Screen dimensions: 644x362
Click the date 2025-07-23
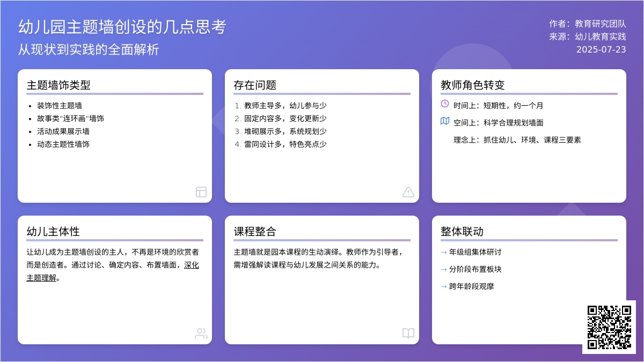click(601, 49)
